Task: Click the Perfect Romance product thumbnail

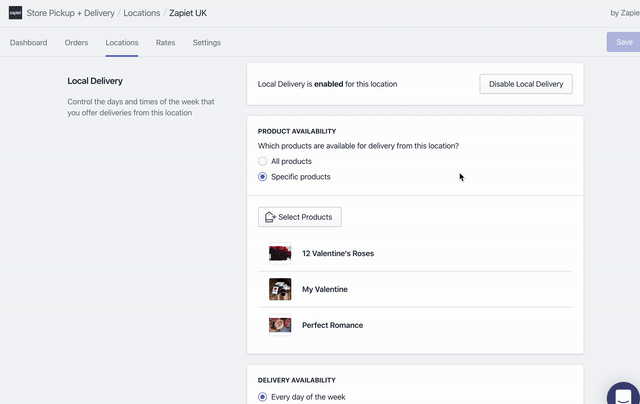Action: pyautogui.click(x=280, y=325)
